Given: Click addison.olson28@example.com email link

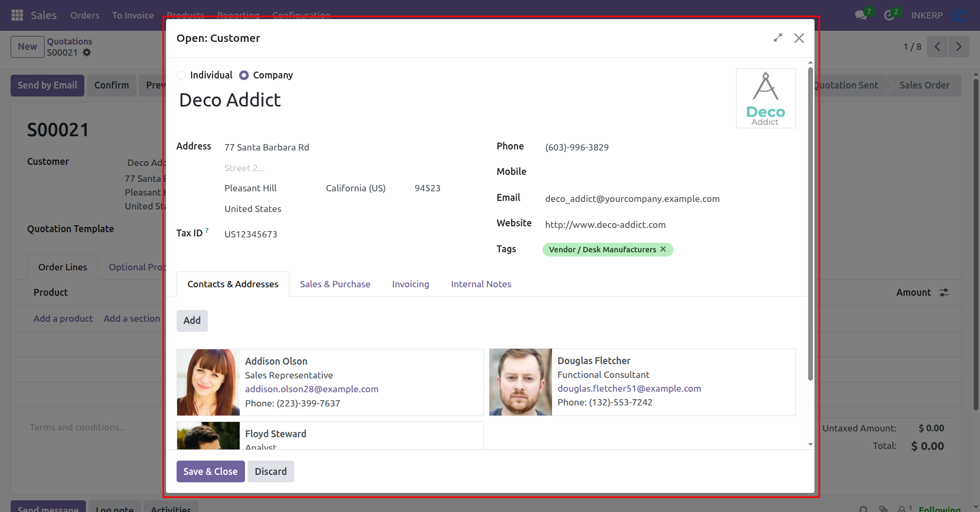Looking at the screenshot, I should [x=312, y=389].
